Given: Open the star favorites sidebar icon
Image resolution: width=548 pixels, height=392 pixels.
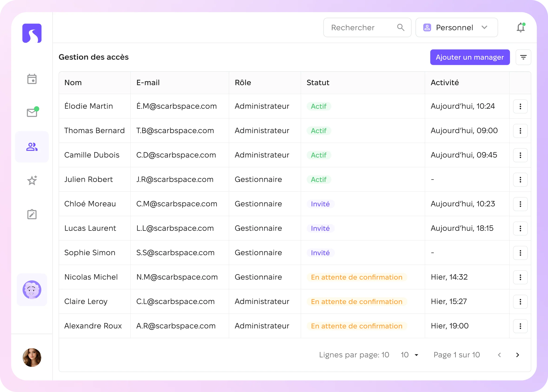Looking at the screenshot, I should [32, 180].
